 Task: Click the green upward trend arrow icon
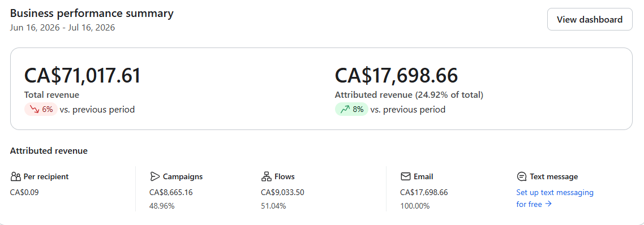(345, 110)
